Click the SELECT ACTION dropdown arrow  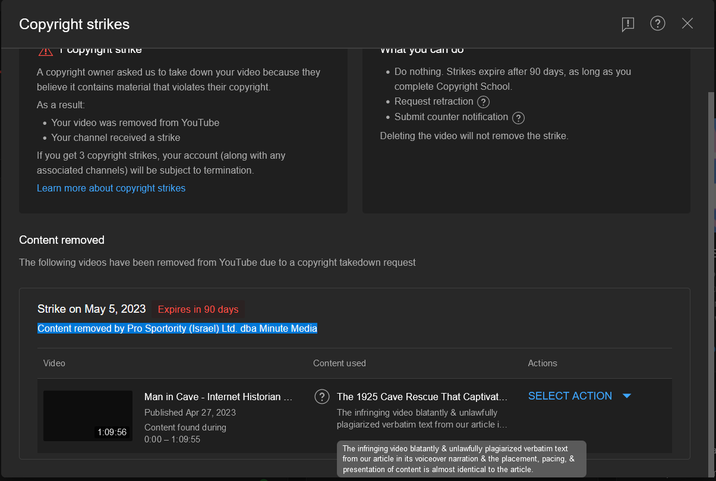point(626,396)
